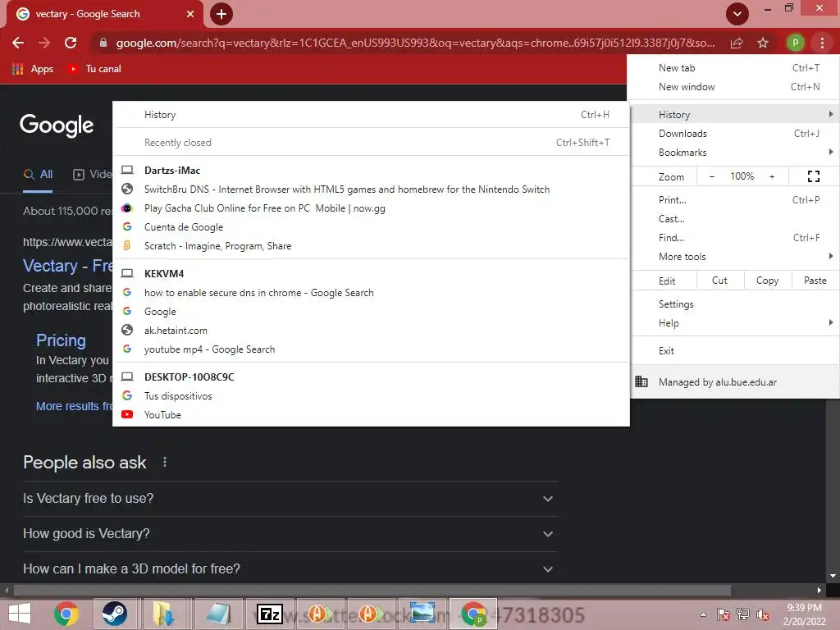The width and height of the screenshot is (840, 630).
Task: Click Exit in the Chrome menu
Action: tap(735, 351)
